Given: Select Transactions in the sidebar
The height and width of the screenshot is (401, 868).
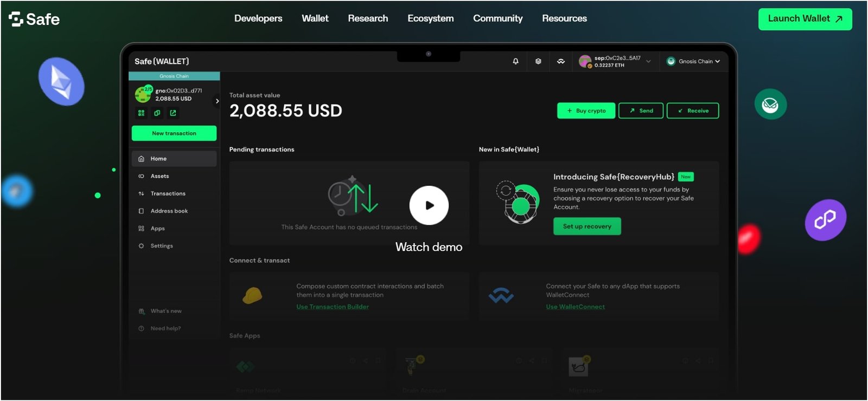Looking at the screenshot, I should pyautogui.click(x=174, y=193).
